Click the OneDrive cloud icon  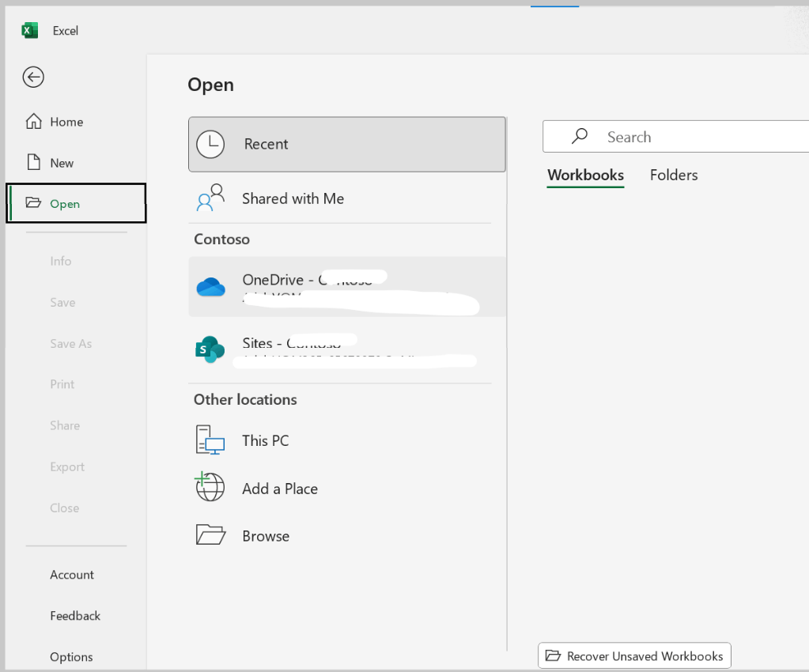[210, 287]
